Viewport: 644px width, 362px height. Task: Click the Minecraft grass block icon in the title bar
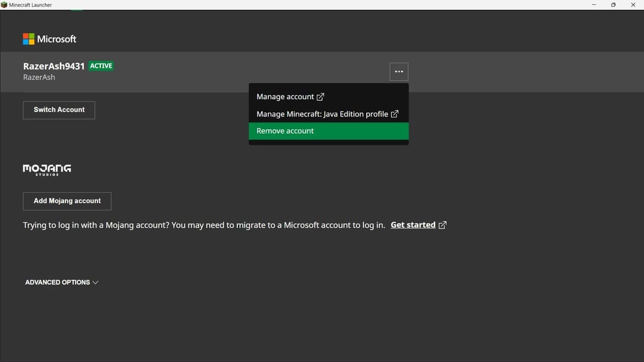pos(5,4)
